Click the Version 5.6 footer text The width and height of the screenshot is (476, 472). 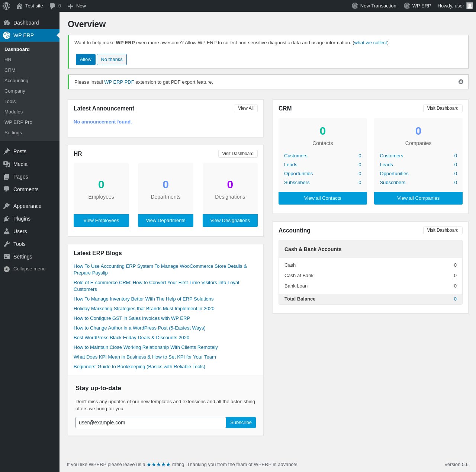tap(456, 465)
